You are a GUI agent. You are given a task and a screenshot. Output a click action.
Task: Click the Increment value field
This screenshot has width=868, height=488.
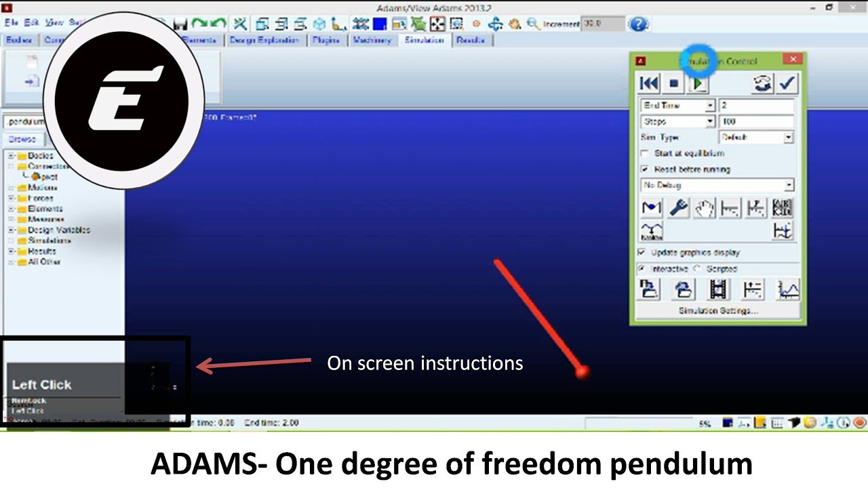(x=604, y=24)
